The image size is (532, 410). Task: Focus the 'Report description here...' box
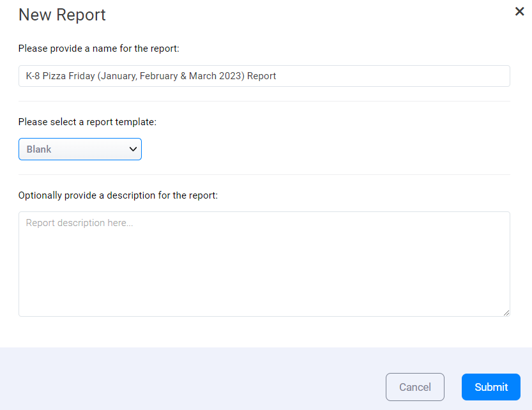click(x=264, y=264)
